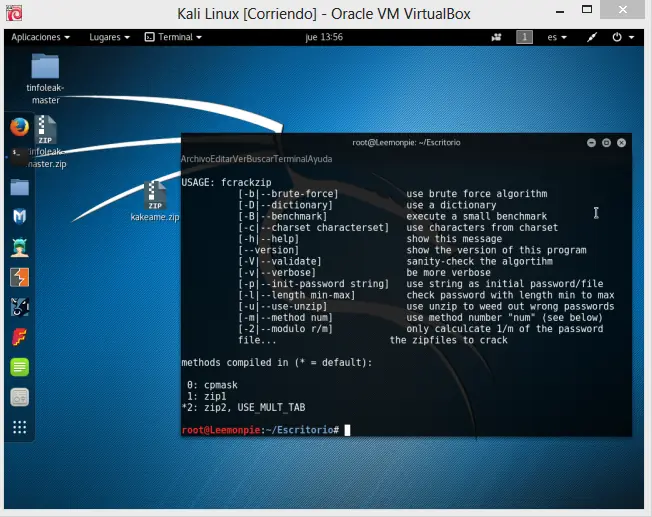652x517 pixels.
Task: Open the Files folder in dock
Action: coord(20,187)
